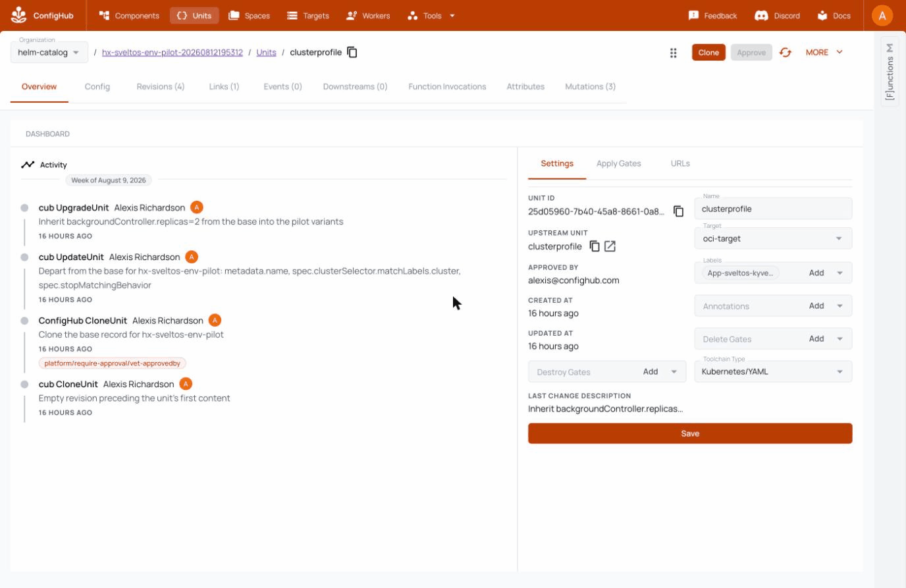Open the Mutations (3) tab
This screenshot has height=588, width=906.
591,87
